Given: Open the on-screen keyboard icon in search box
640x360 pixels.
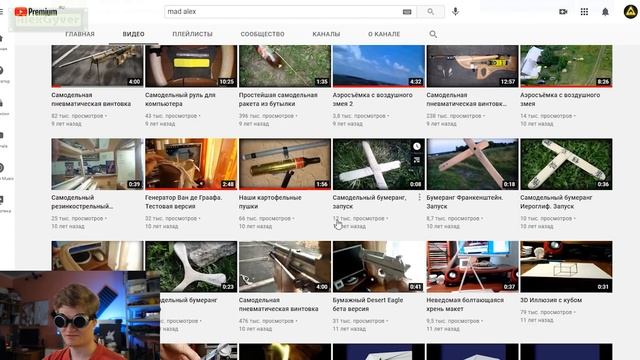Looking at the screenshot, I should pyautogui.click(x=407, y=12).
